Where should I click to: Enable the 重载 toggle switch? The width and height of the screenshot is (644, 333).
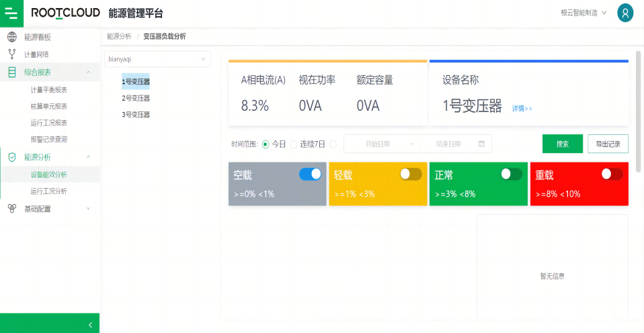click(x=612, y=174)
